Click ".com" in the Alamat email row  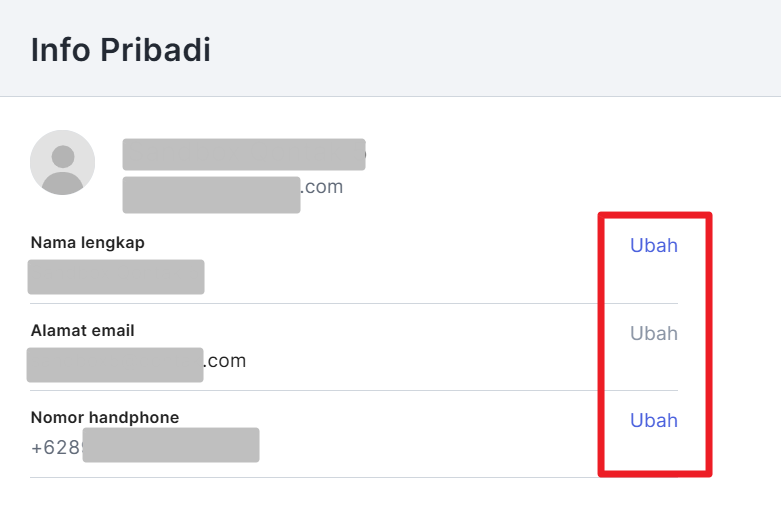pyautogui.click(x=225, y=361)
